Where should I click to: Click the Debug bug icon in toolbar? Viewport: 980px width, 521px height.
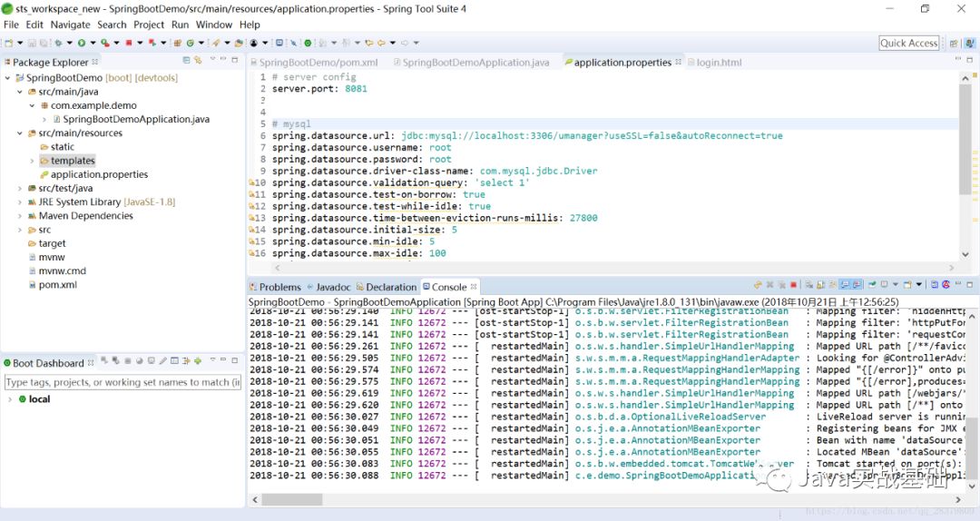click(x=58, y=43)
